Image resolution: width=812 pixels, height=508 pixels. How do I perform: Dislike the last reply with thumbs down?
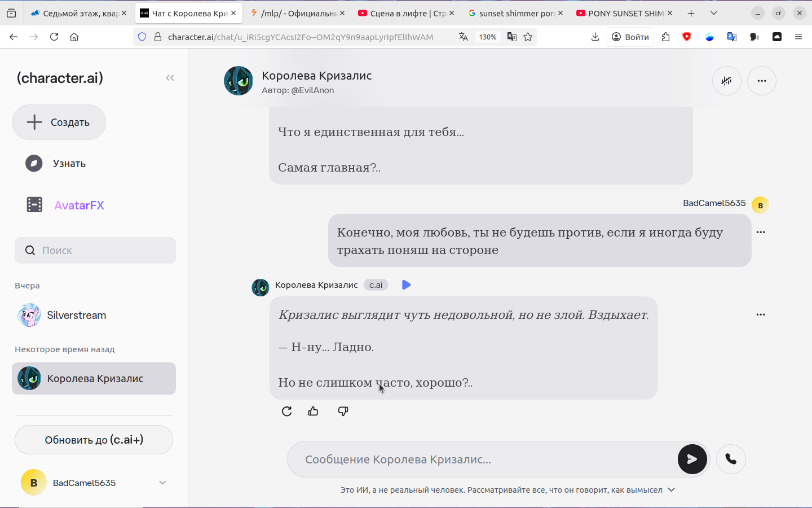(x=343, y=411)
